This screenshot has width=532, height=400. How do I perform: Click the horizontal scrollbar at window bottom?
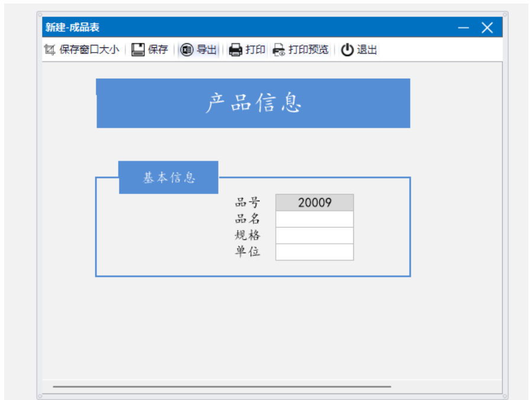[x=222, y=386]
